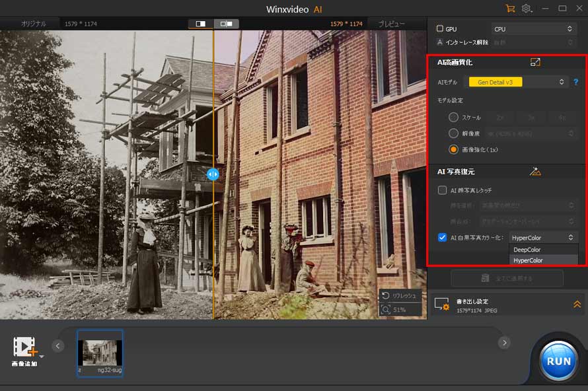Click the AI photo restoration icon
Screen dimensions: 588x391
pyautogui.click(x=535, y=172)
